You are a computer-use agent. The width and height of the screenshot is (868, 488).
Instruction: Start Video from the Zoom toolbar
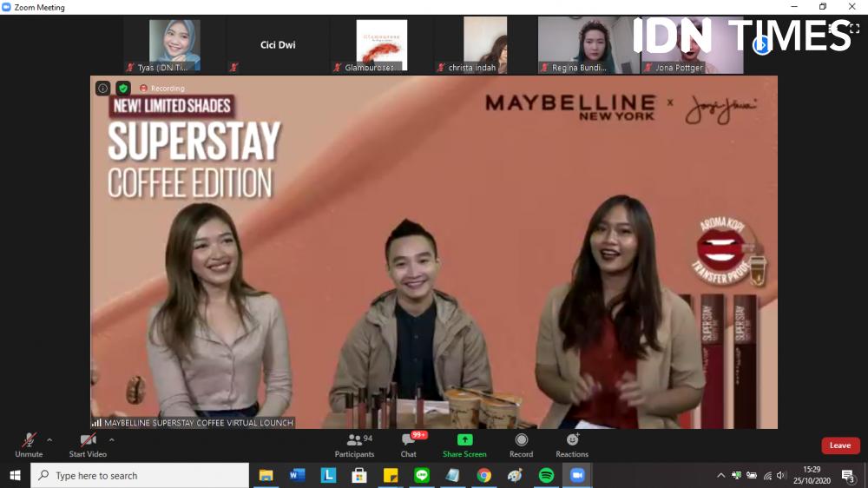88,445
